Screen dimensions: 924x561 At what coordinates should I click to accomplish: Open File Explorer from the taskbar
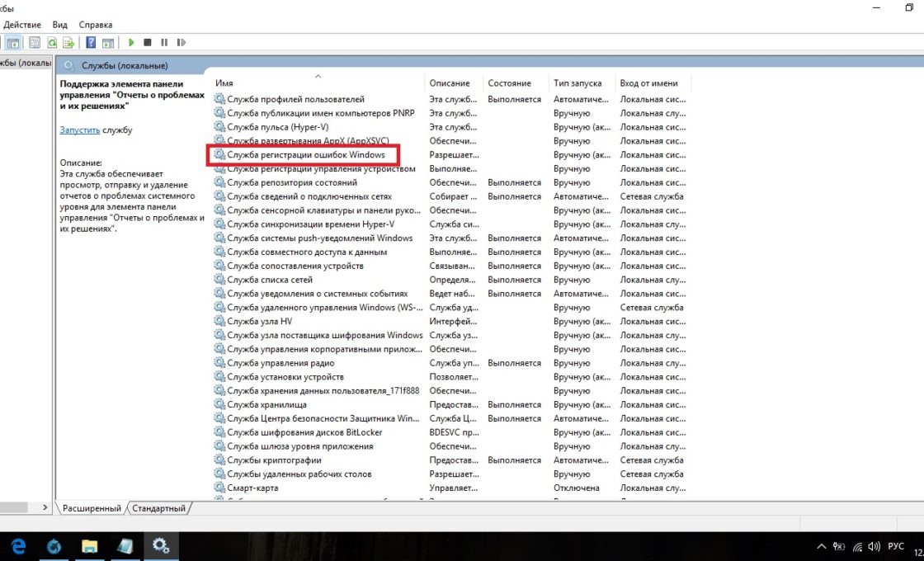point(89,545)
